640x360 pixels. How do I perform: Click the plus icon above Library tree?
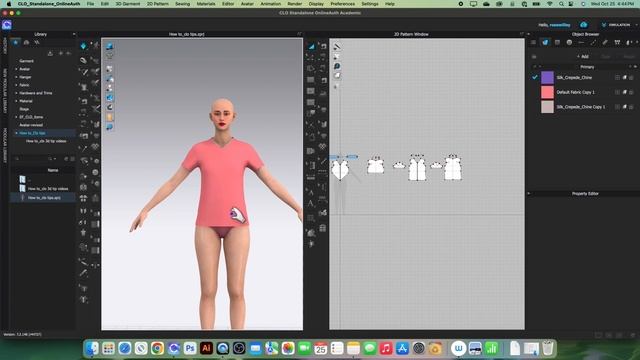pos(61,53)
